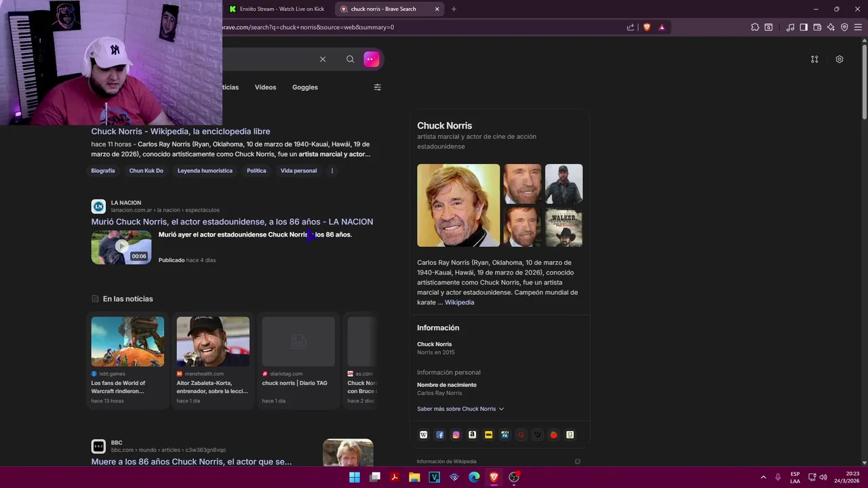868x488 pixels.
Task: Switch to the Goggles search tab
Action: pyautogui.click(x=305, y=87)
